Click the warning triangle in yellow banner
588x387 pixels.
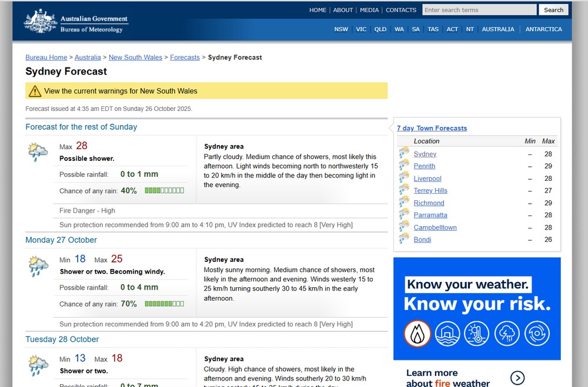35,91
